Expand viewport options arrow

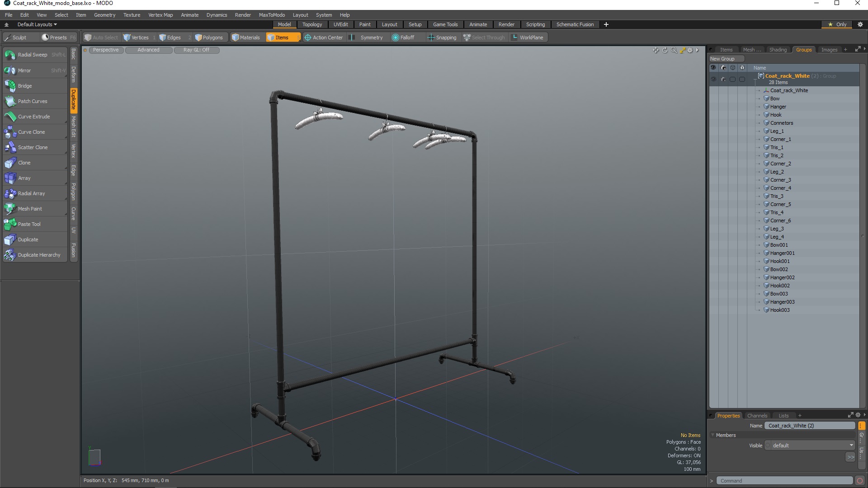pos(698,50)
